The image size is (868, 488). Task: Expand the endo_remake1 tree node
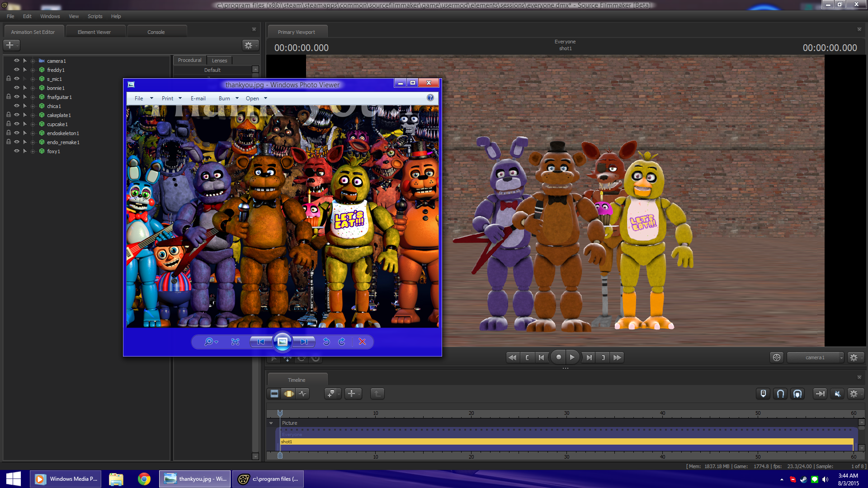click(33, 142)
